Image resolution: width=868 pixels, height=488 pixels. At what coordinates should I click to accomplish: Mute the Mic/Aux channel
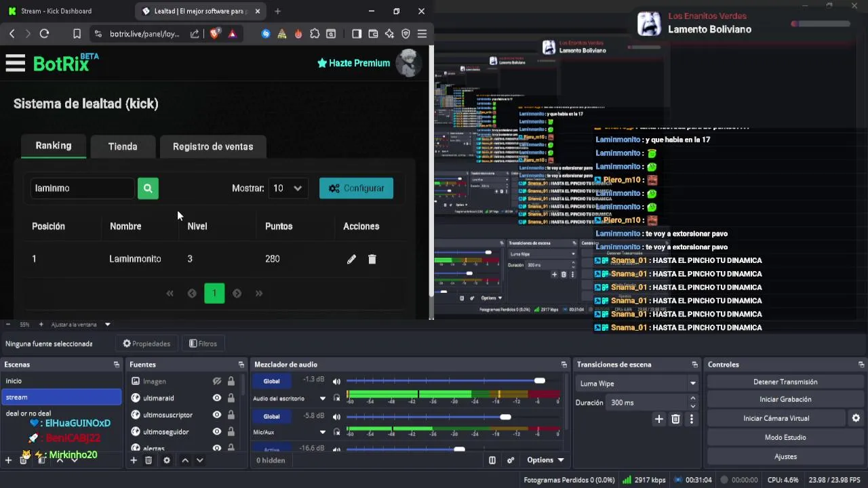tap(336, 416)
